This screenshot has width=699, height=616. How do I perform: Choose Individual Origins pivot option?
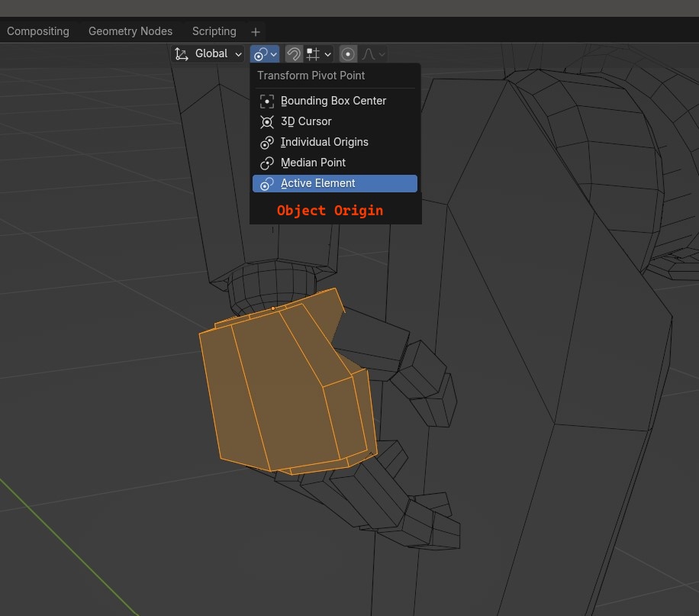click(335, 142)
